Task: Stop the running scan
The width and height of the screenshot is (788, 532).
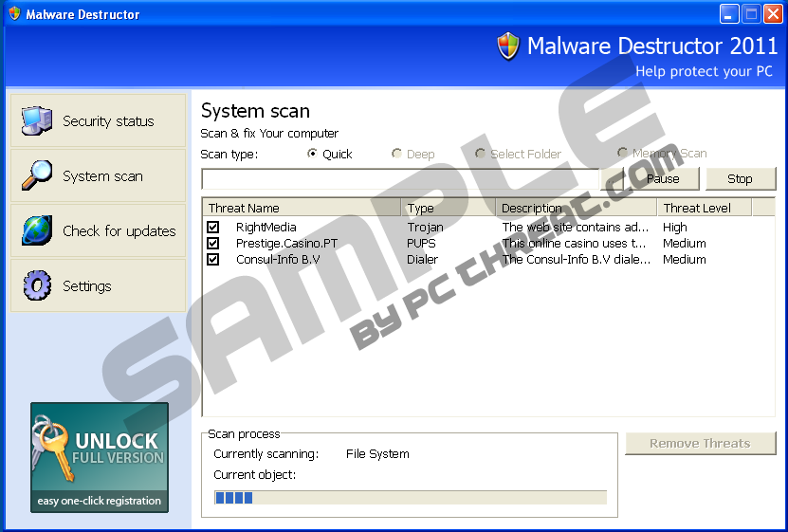Action: [741, 179]
